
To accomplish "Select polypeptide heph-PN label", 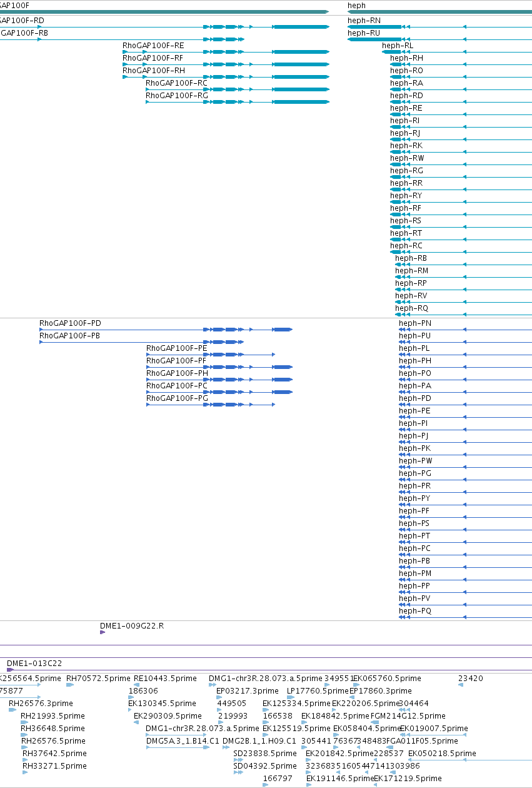I will pos(415,323).
